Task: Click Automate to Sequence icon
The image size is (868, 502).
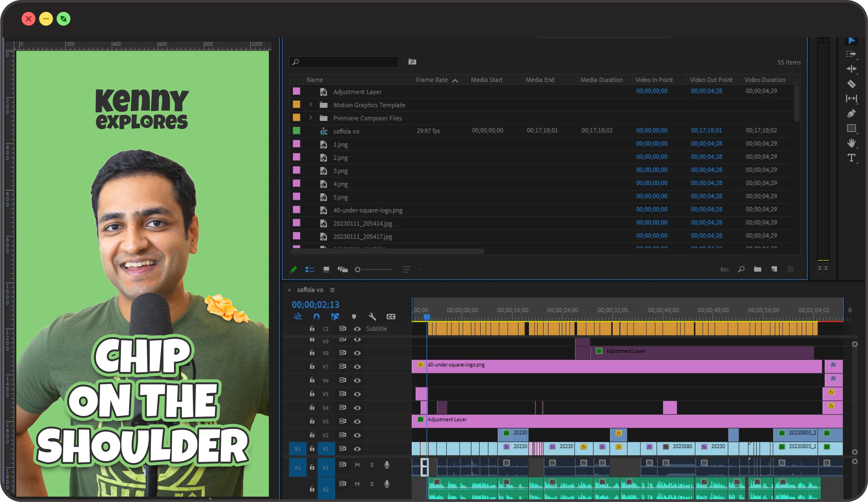Action: pyautogui.click(x=725, y=270)
